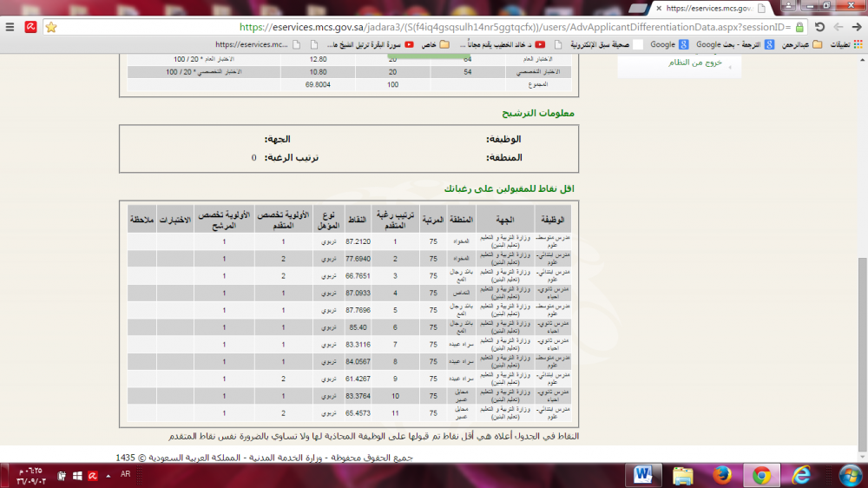This screenshot has width=868, height=488.
Task: Click the Chrome user profile button
Action: tap(788, 5)
